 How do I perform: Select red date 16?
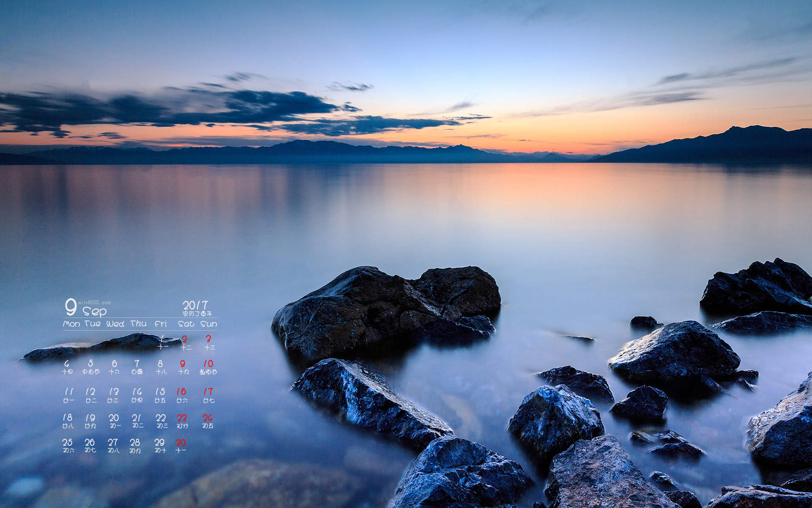coord(181,392)
